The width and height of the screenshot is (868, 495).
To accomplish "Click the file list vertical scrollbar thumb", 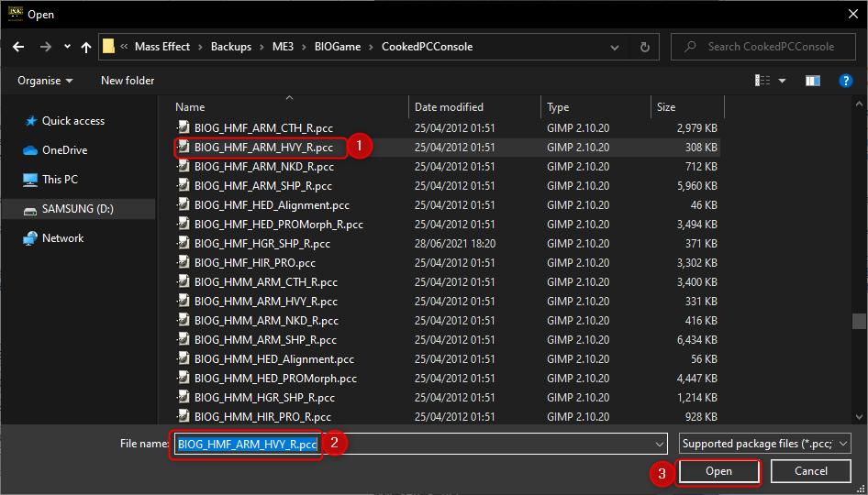I will 859,322.
